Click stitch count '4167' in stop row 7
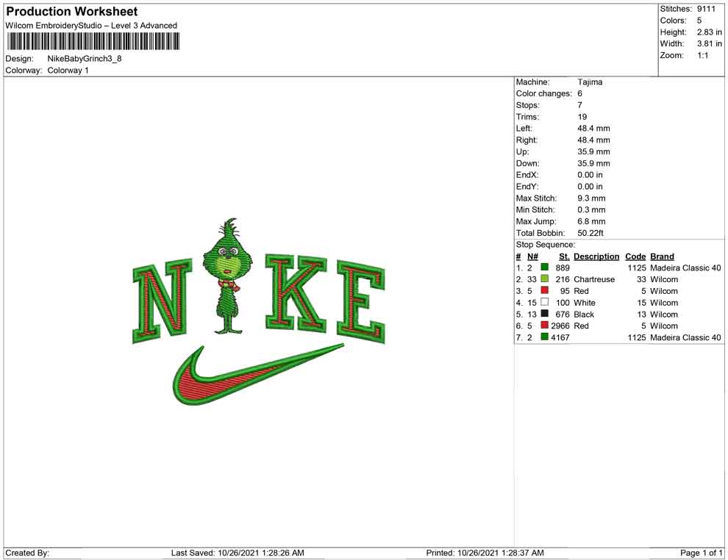728x560 pixels. [560, 337]
